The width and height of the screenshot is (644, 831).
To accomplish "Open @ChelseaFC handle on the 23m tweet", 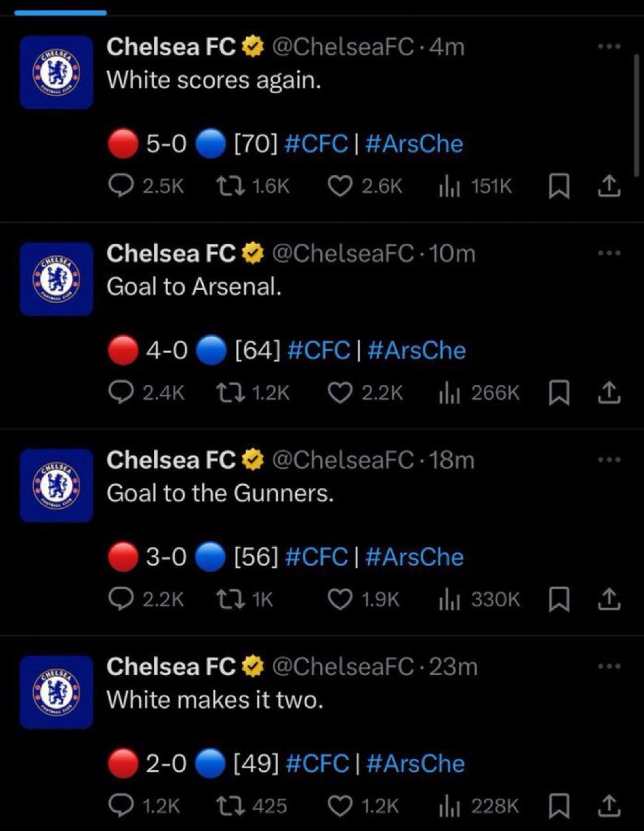I will point(343,667).
